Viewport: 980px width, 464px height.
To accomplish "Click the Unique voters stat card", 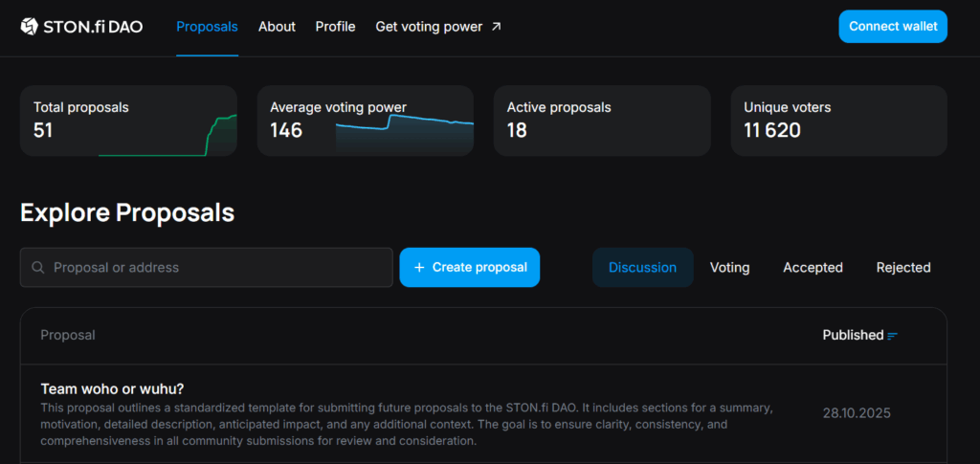I will (x=838, y=120).
